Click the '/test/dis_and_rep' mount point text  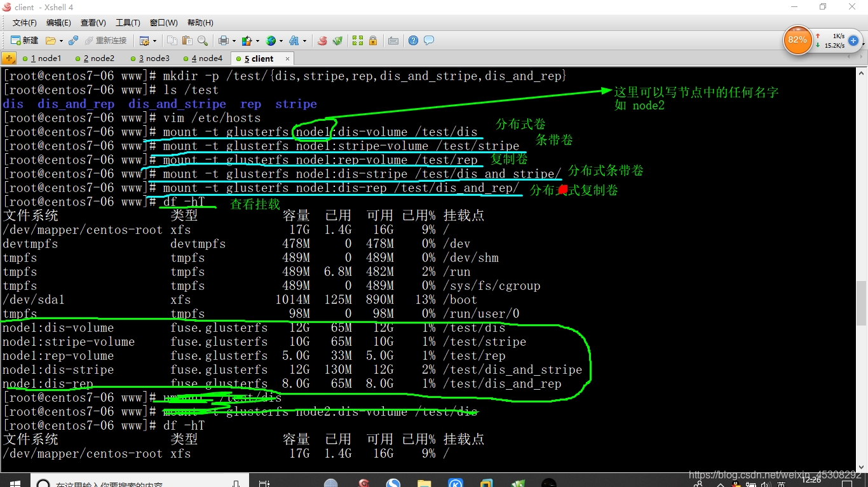point(503,383)
